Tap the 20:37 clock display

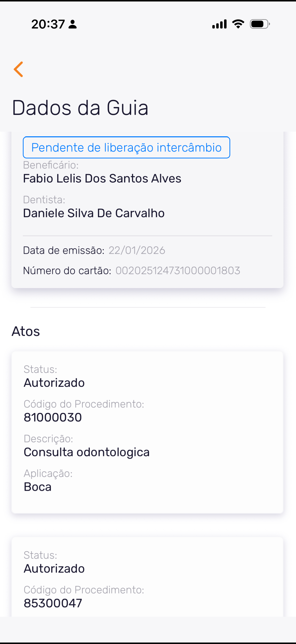click(x=48, y=24)
